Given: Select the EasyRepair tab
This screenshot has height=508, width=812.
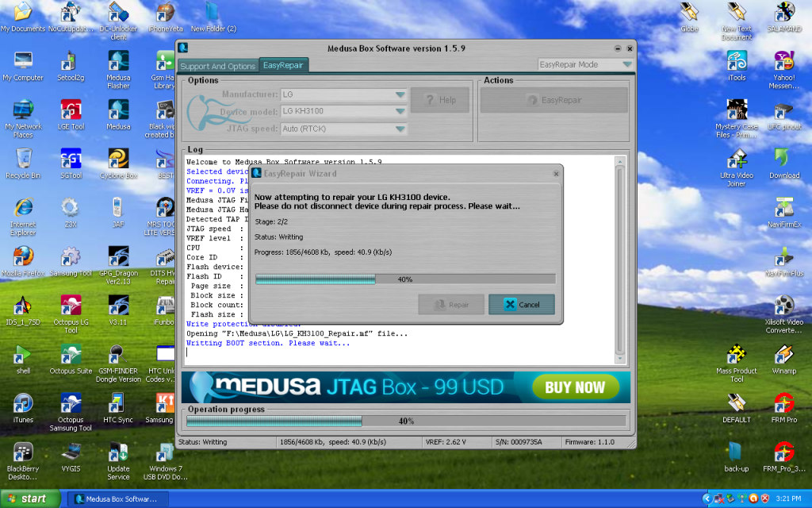Looking at the screenshot, I should (x=283, y=65).
